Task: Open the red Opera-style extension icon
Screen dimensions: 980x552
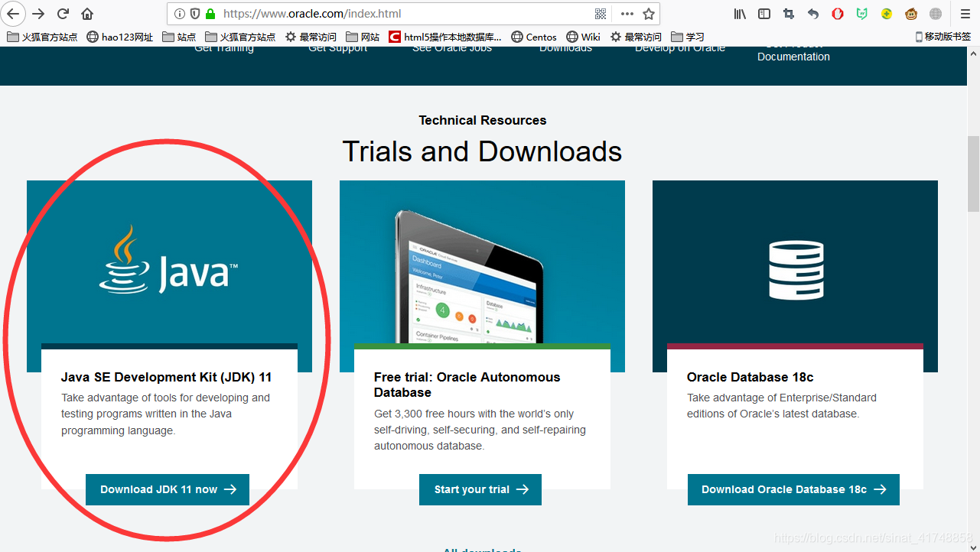Action: pyautogui.click(x=838, y=14)
